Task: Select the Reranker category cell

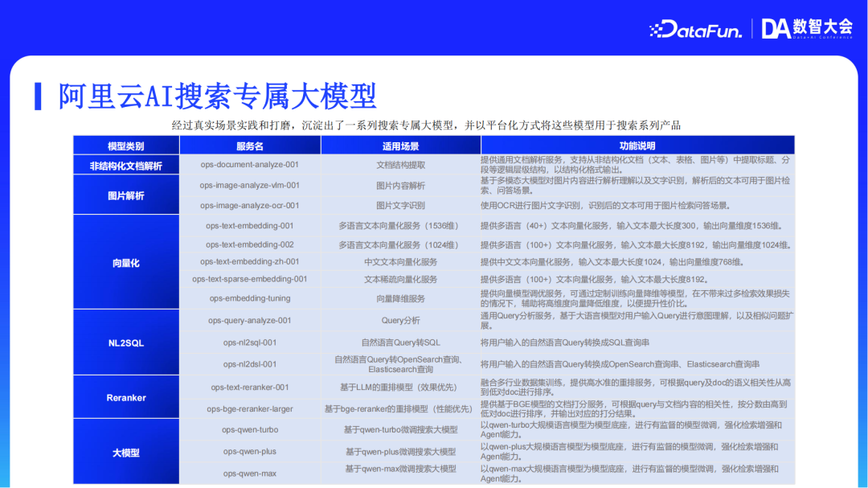Action: [x=125, y=398]
